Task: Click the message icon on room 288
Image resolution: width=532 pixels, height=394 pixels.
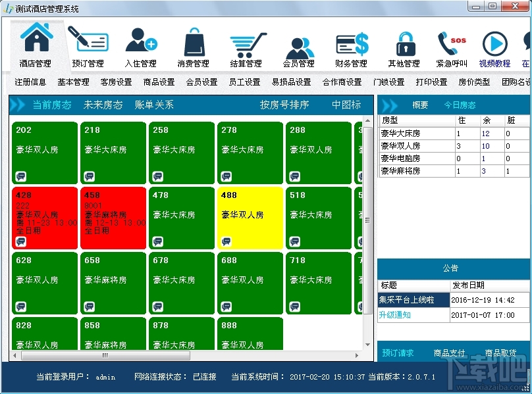Action: [295, 176]
